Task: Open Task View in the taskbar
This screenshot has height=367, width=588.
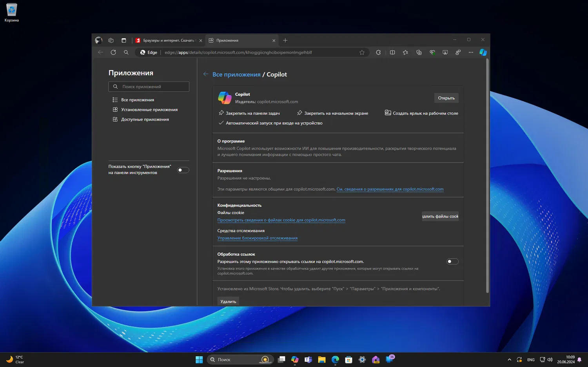Action: 281,360
